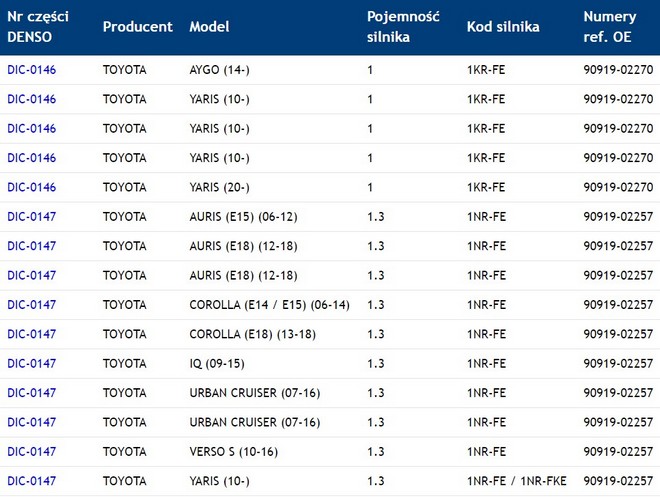Open the DIC-0146 link for YARIS (20-)
Viewport: 660px width, 497px height.
(31, 187)
